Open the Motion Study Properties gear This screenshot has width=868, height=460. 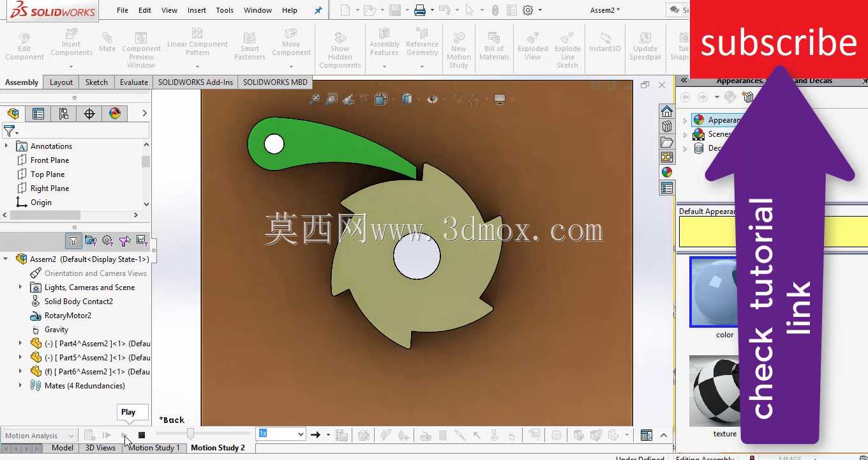(557, 435)
